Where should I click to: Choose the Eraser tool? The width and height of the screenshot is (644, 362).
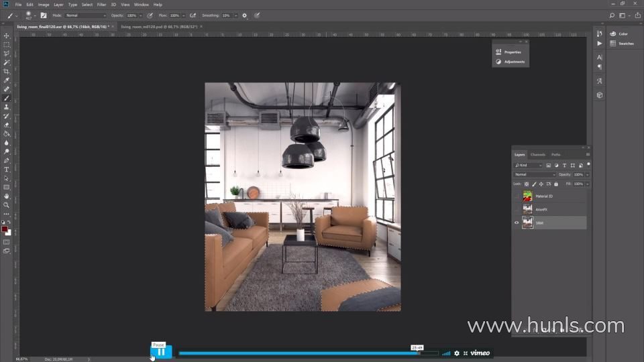pyautogui.click(x=7, y=125)
